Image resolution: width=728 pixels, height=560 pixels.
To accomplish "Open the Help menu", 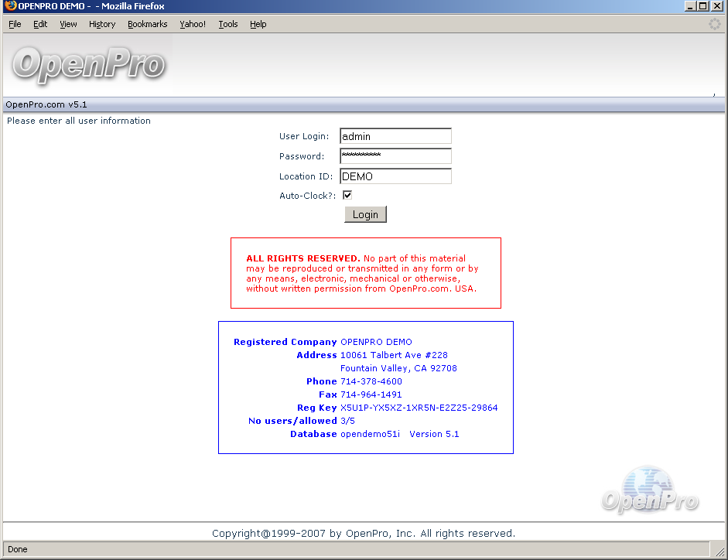I will [x=258, y=24].
